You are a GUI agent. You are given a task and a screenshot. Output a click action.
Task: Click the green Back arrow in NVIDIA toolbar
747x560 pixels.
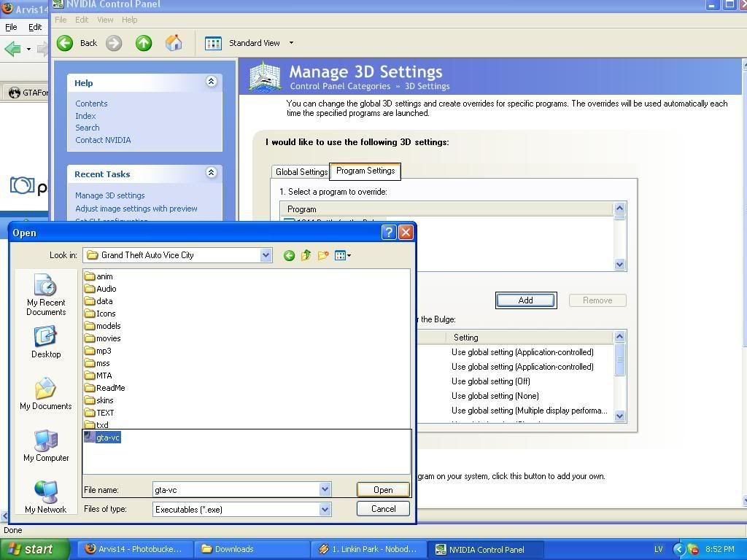click(x=65, y=43)
